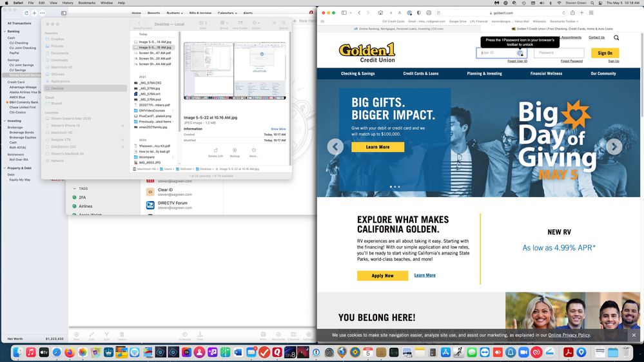Toggle the Safari sidebar button

pos(344,13)
